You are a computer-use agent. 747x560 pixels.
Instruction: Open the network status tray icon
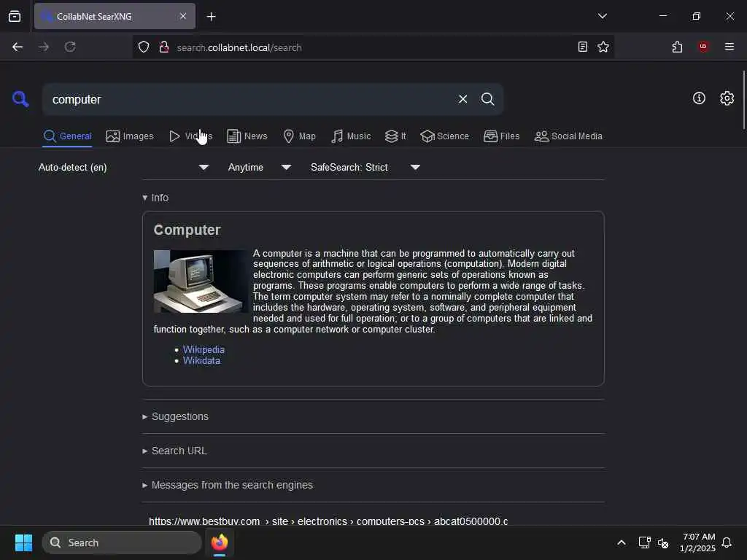pyautogui.click(x=644, y=542)
